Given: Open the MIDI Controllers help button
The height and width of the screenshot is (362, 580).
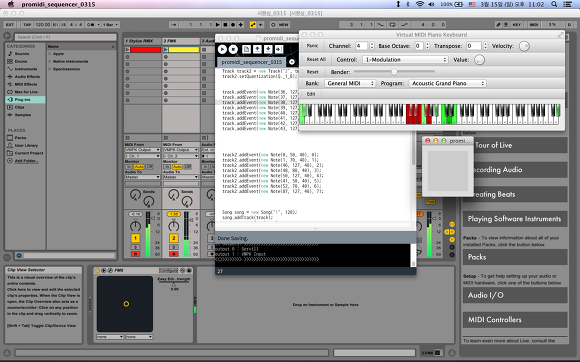Looking at the screenshot, I should click(x=515, y=320).
